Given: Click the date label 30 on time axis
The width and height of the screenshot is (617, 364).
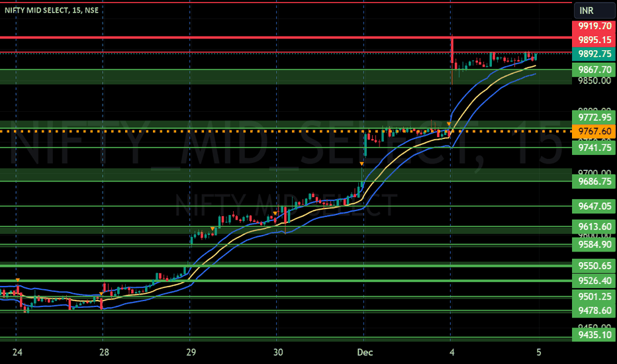Looking at the screenshot, I should click(x=278, y=352).
